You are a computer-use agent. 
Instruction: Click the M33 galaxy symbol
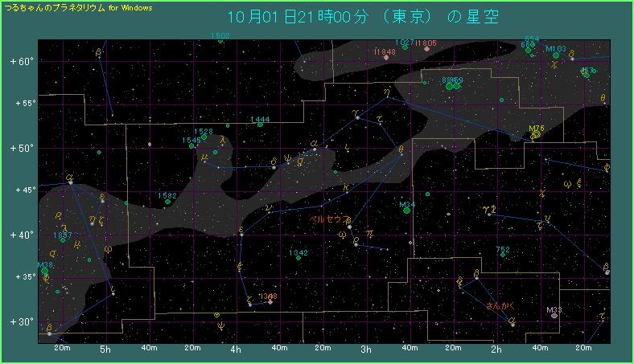click(554, 316)
